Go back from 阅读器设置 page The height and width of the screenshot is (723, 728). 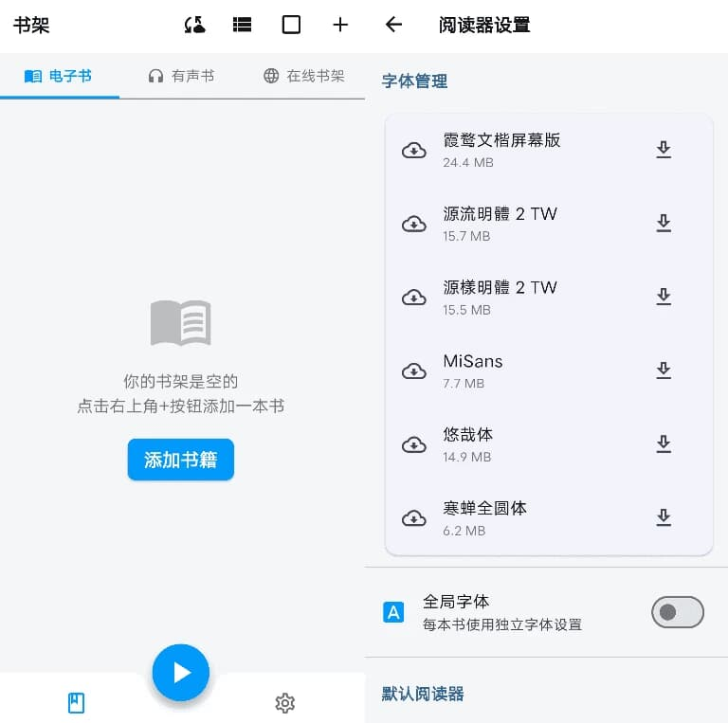tap(394, 26)
